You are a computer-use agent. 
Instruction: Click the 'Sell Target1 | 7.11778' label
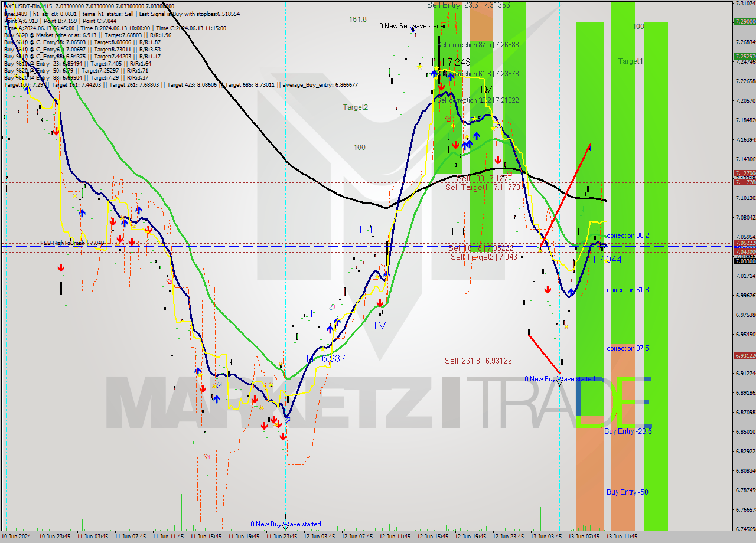tap(483, 187)
